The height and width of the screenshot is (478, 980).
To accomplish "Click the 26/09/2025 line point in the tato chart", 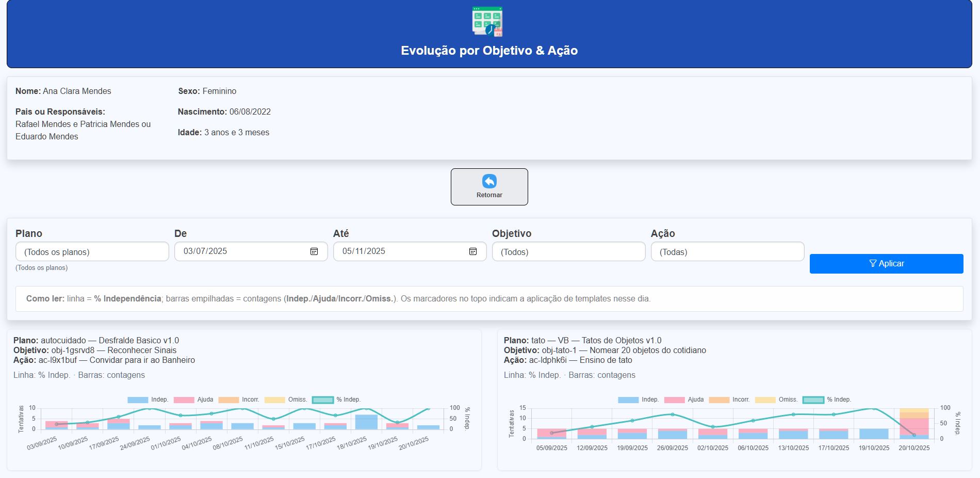I will pyautogui.click(x=672, y=415).
